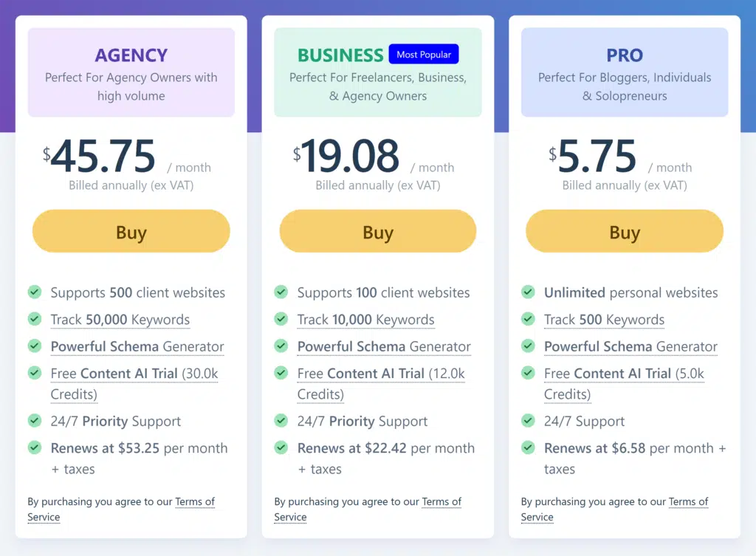The width and height of the screenshot is (756, 556).
Task: Click Free Content AI Trial (30.0k Credits) text
Action: click(x=134, y=374)
